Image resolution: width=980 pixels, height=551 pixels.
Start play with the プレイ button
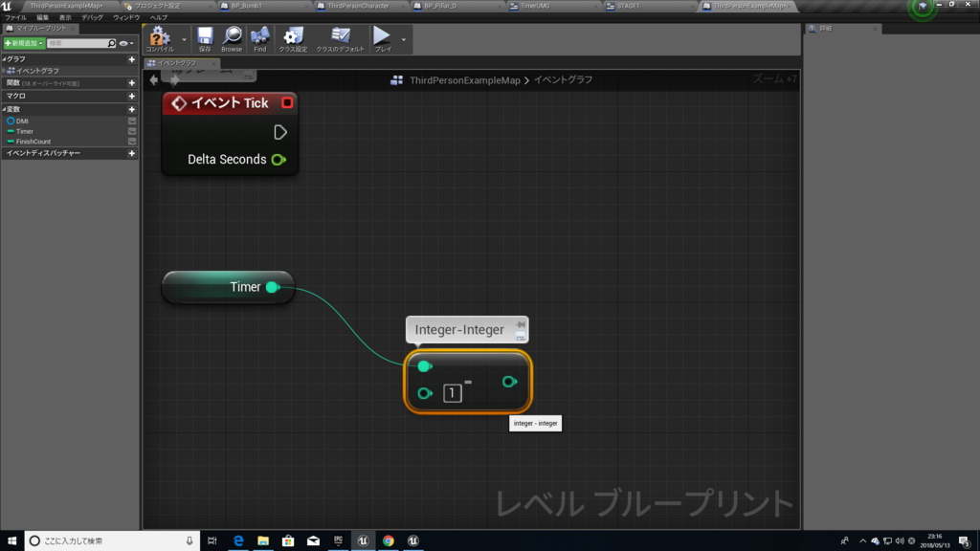pyautogui.click(x=382, y=39)
